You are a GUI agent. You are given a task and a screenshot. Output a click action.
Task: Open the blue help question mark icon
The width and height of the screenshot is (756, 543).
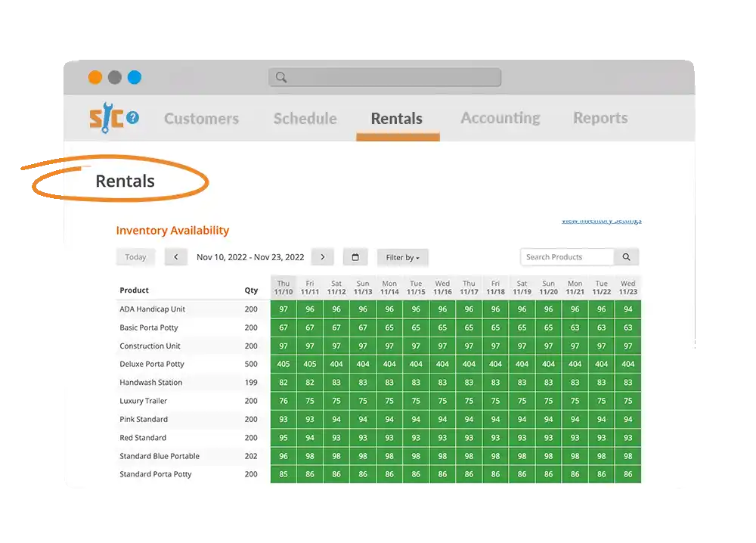132,117
